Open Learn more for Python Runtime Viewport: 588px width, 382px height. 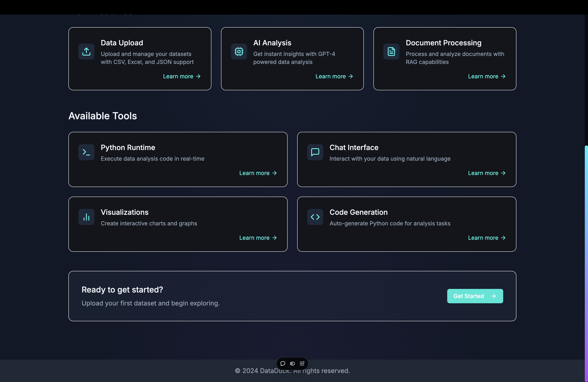coord(258,173)
